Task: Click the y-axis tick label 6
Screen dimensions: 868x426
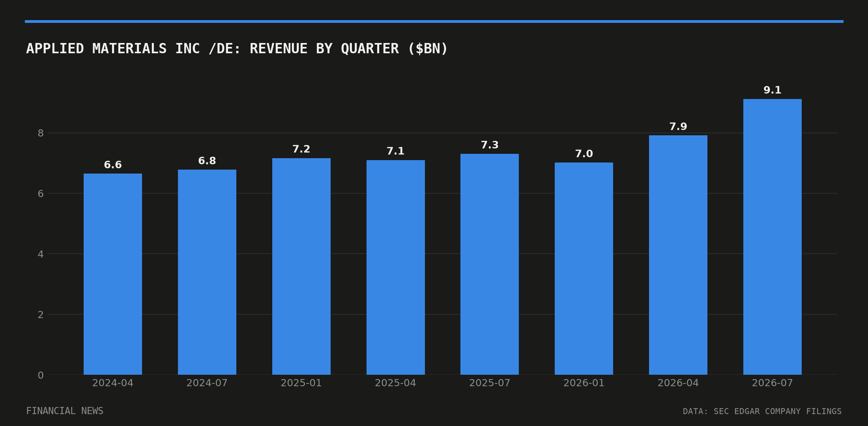Action: 41,194
